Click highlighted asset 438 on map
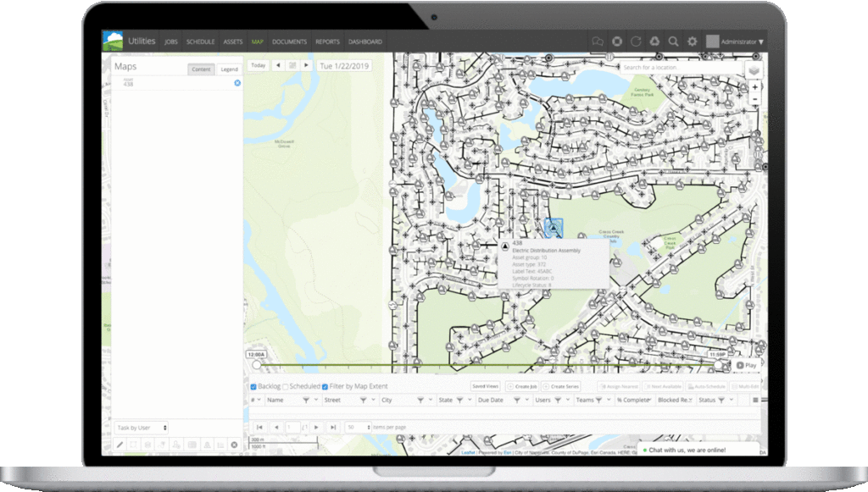Image resolution: width=868 pixels, height=492 pixels. pyautogui.click(x=554, y=228)
